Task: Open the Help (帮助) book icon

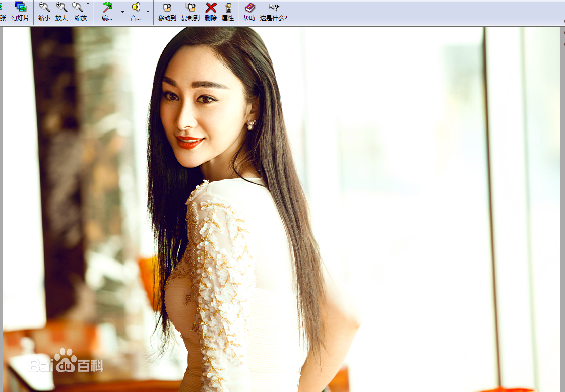Action: tap(249, 12)
